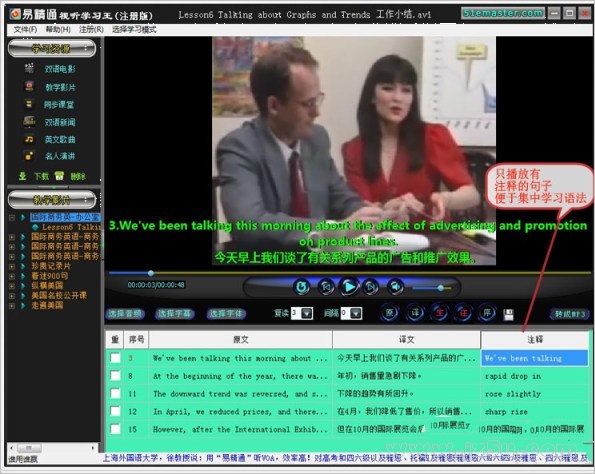Screen dimensions: 595x474
Task: Open the 复读 repeat count dropdown
Action: click(307, 313)
